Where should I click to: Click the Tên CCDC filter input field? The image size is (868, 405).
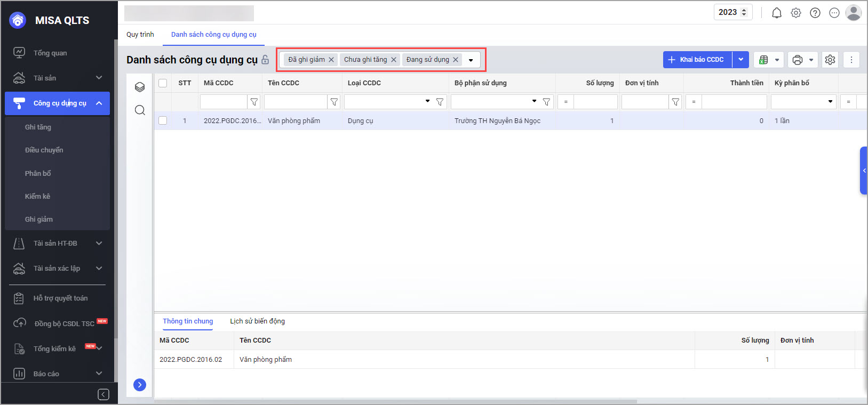click(x=296, y=102)
